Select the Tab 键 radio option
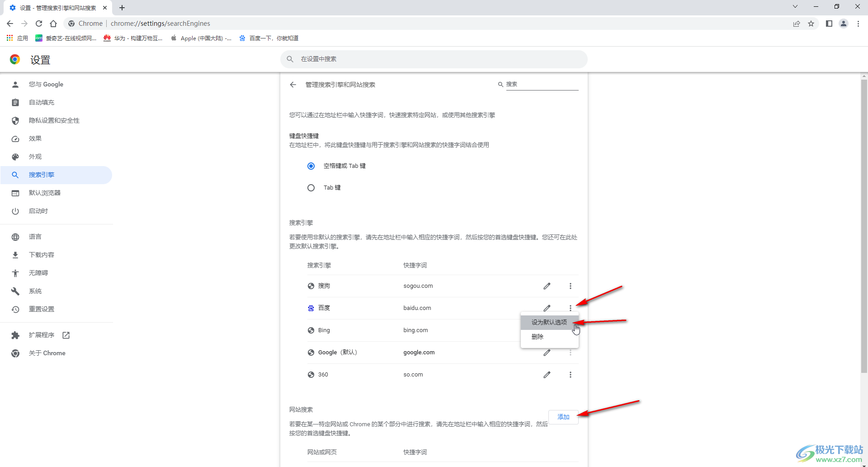Viewport: 868px width, 467px height. [311, 188]
